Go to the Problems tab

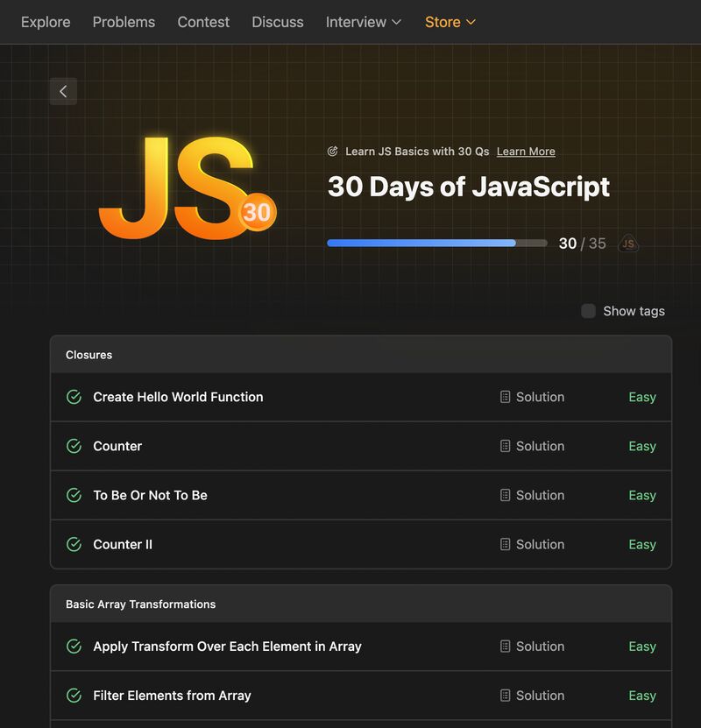click(124, 22)
